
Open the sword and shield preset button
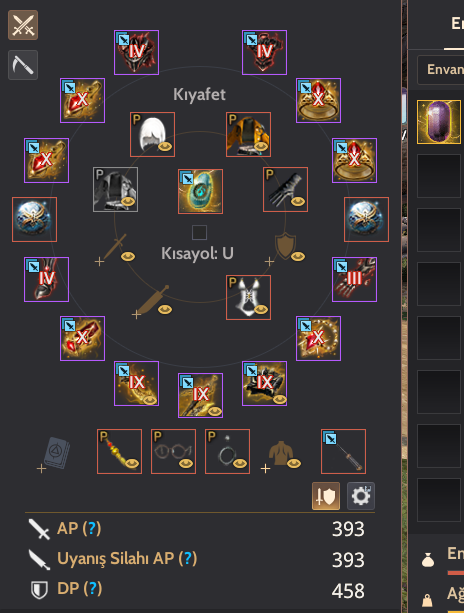pos(326,496)
